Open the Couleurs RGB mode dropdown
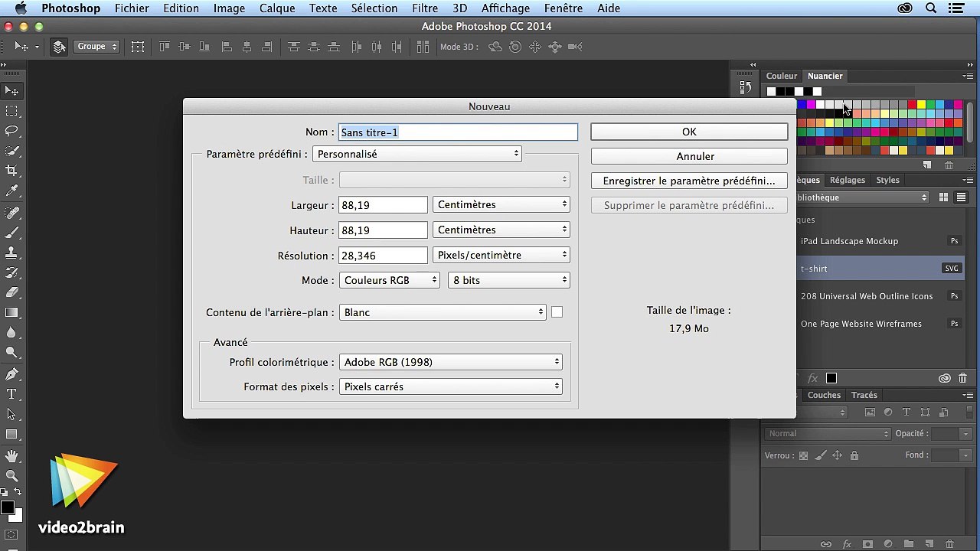Viewport: 980px width, 551px height. tap(390, 280)
